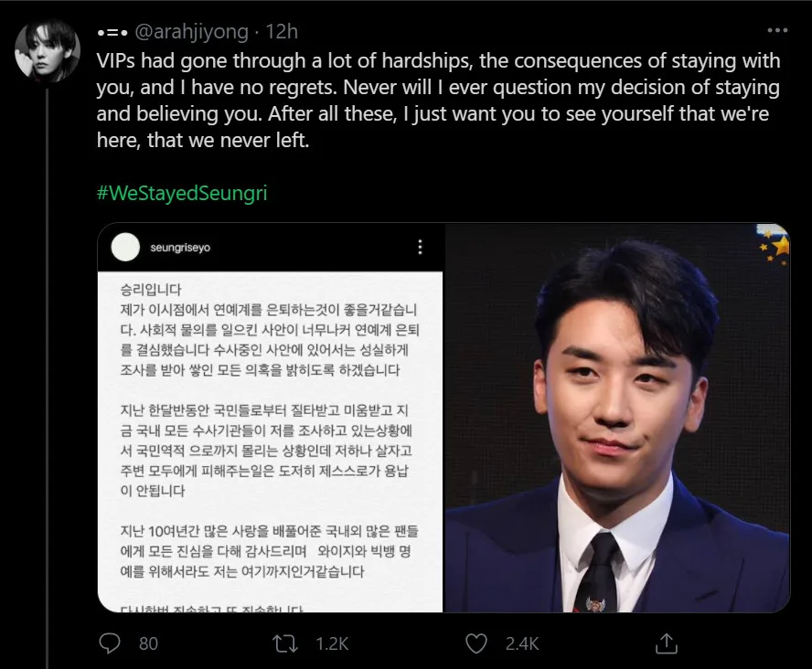
Task: Open the #WeStayedSeungri hashtag
Action: coord(182,193)
